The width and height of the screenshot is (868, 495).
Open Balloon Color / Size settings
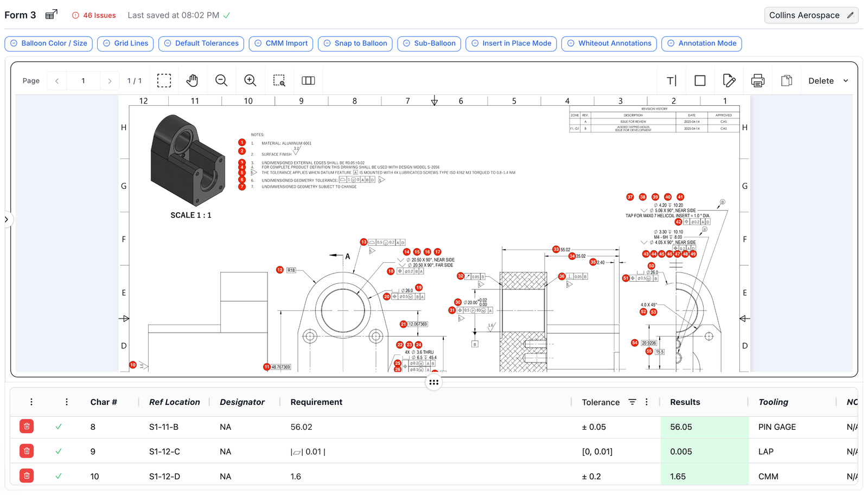pos(48,43)
